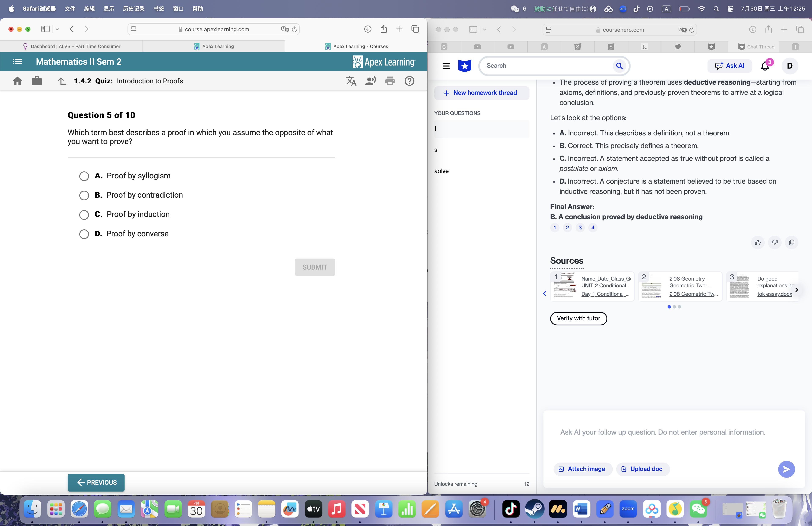Open the coursework briefcase icon
The image size is (812, 526).
coord(37,81)
